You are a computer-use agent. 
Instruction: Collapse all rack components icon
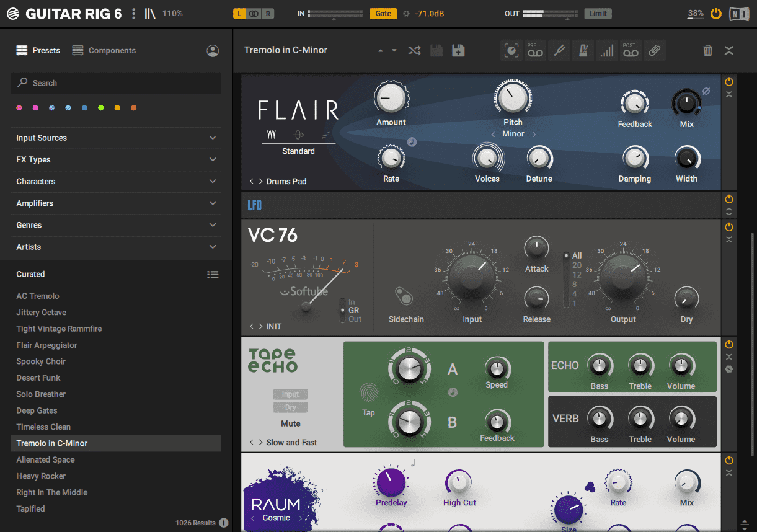pyautogui.click(x=729, y=51)
